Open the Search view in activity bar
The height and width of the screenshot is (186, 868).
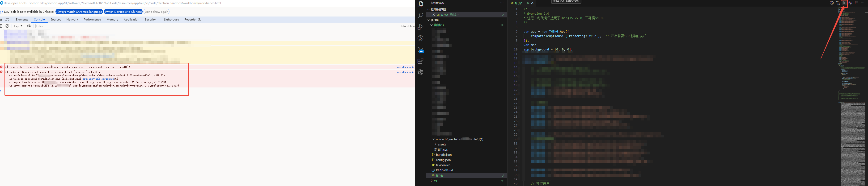click(420, 16)
